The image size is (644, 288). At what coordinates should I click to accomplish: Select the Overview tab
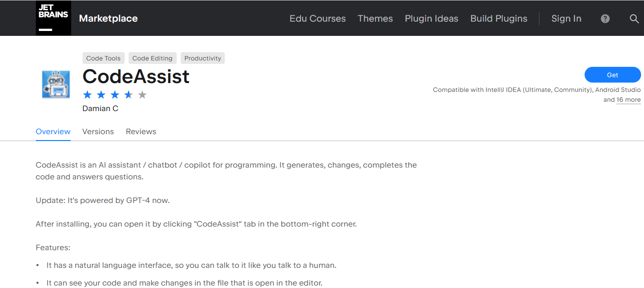pyautogui.click(x=53, y=131)
